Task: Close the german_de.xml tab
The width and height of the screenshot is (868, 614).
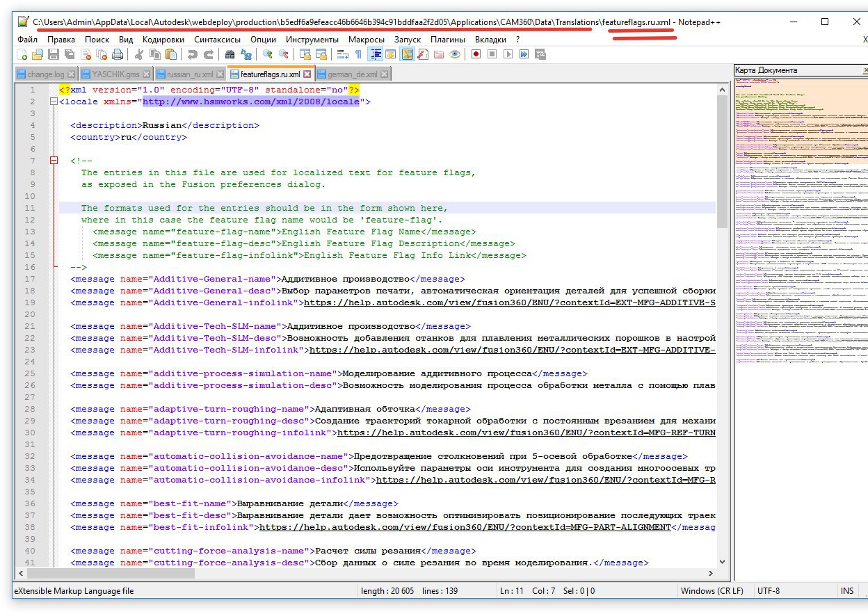Action: [x=385, y=74]
